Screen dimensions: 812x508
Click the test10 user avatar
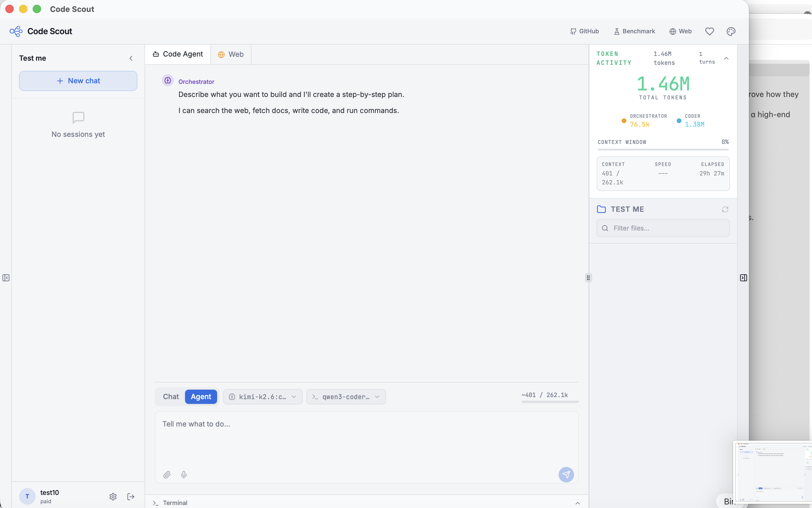click(x=27, y=497)
